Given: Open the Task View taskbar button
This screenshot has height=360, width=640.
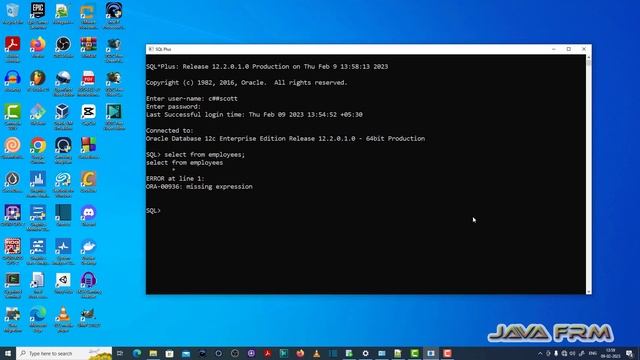Looking at the screenshot, I should coord(120,353).
